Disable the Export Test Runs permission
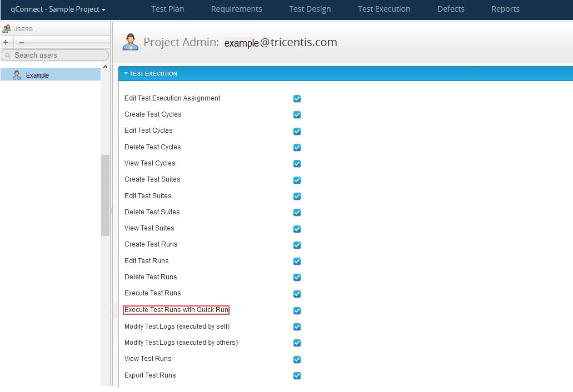The width and height of the screenshot is (573, 392). click(297, 375)
